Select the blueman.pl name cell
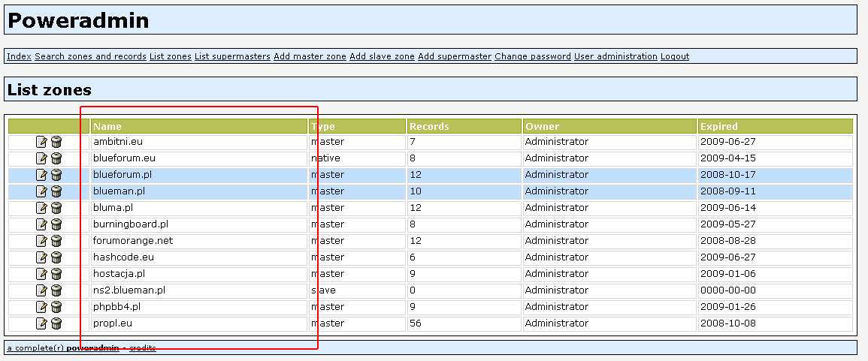 (x=198, y=191)
